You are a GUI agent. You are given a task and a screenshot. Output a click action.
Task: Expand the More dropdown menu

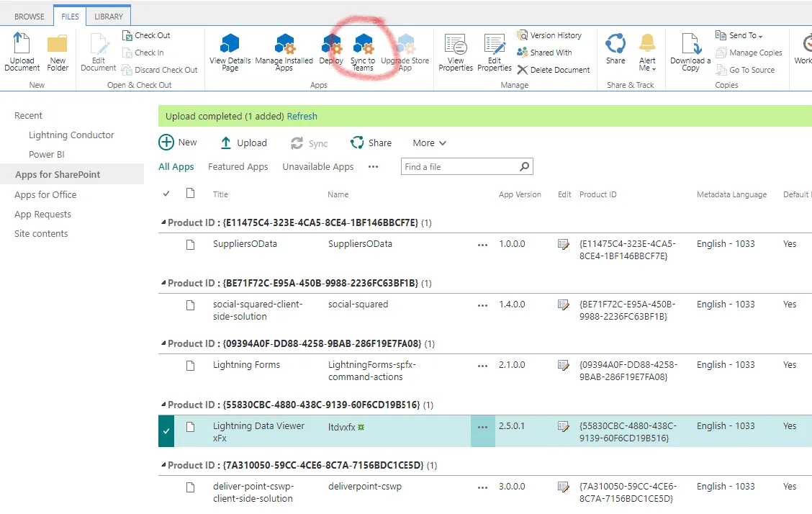pyautogui.click(x=430, y=143)
